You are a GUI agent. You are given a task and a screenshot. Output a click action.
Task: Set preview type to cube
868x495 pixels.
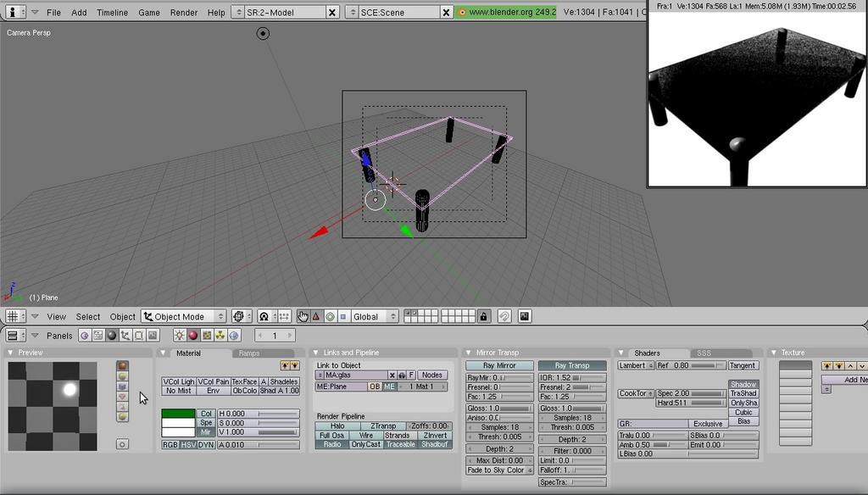tap(122, 387)
